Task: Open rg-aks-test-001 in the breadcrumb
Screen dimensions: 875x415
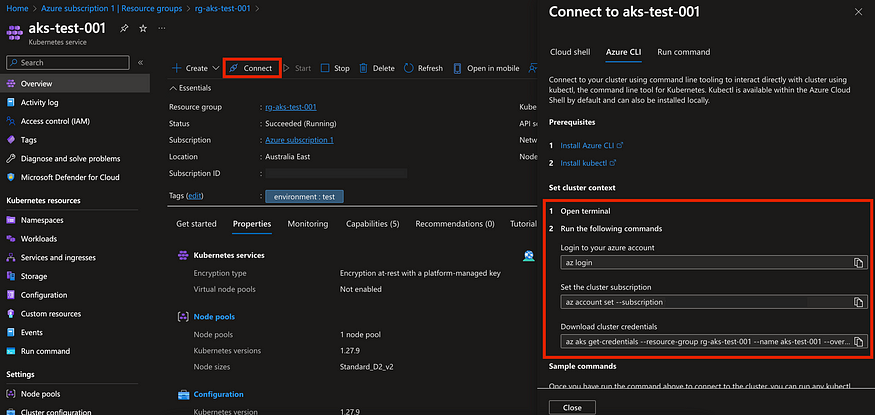Action: click(x=224, y=9)
